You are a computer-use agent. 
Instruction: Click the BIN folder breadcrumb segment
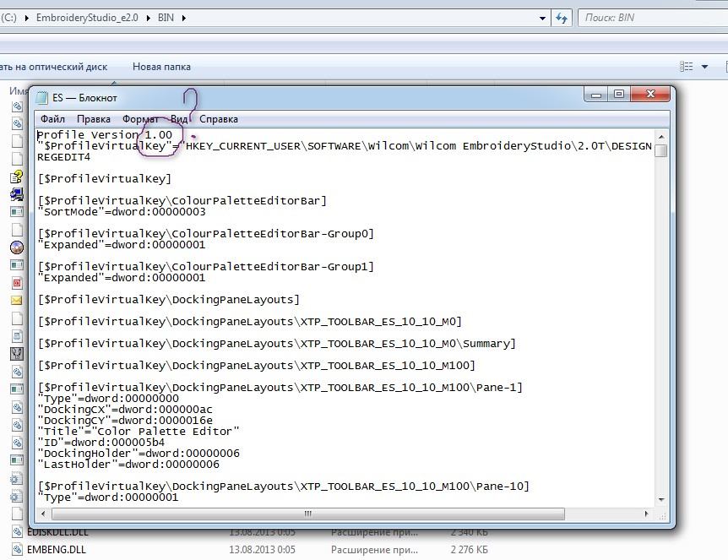[166, 18]
